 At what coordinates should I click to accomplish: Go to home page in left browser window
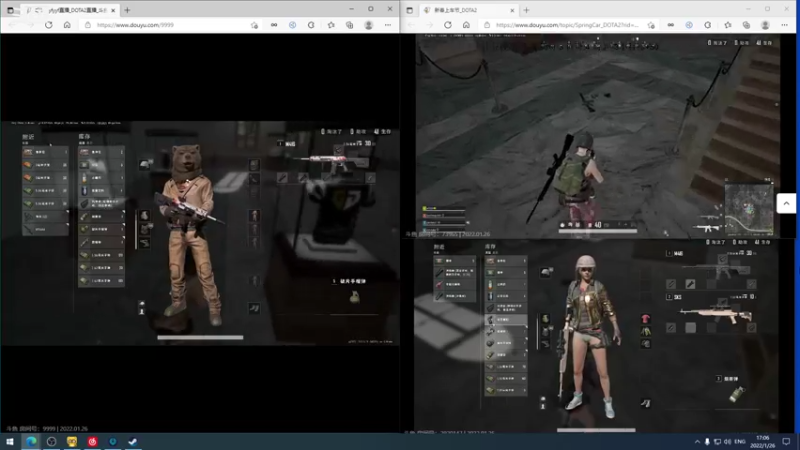67,24
